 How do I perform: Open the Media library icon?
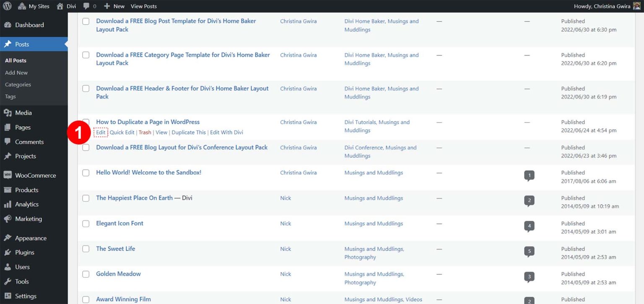click(9, 112)
